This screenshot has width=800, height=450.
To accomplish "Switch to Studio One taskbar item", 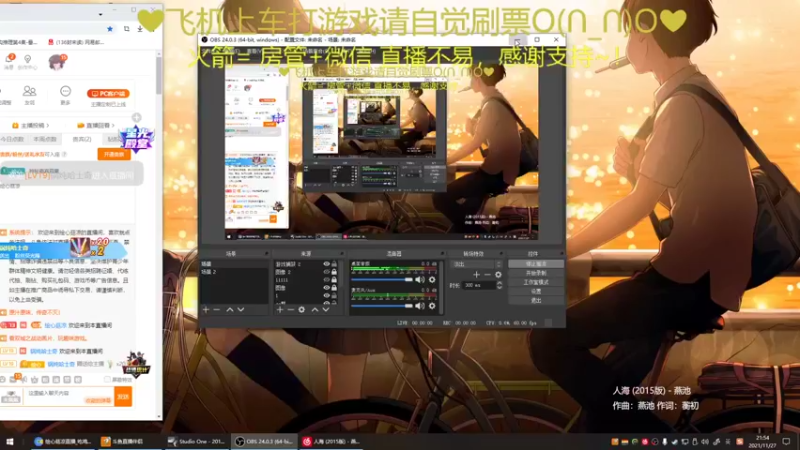I will pyautogui.click(x=196, y=442).
